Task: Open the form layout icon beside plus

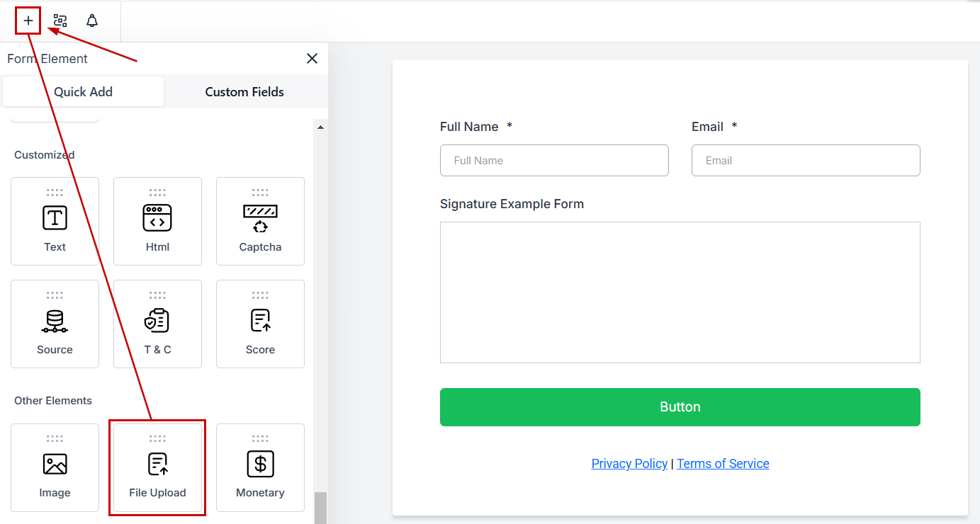Action: (60, 21)
